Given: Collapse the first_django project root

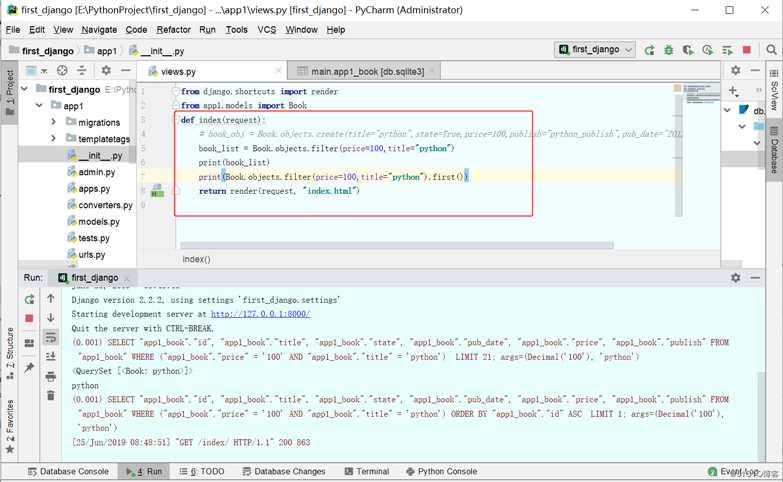Looking at the screenshot, I should point(24,89).
